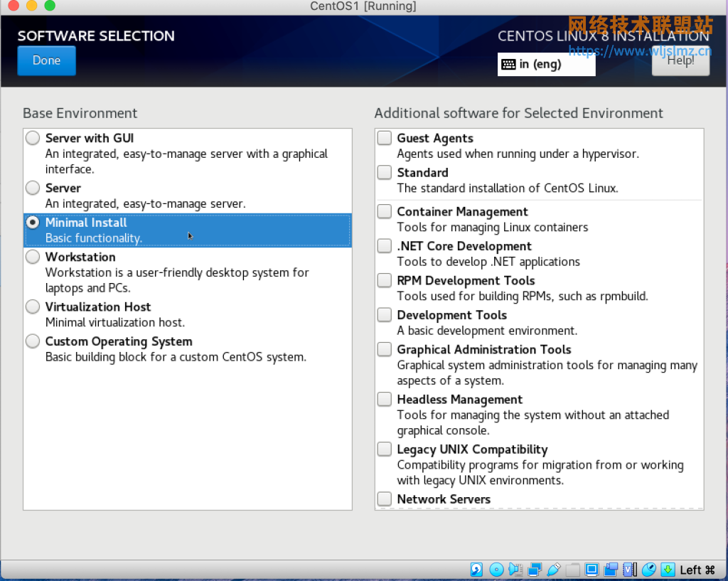Click the mouse integration status icon
Image resolution: width=728 pixels, height=581 pixels.
click(648, 570)
